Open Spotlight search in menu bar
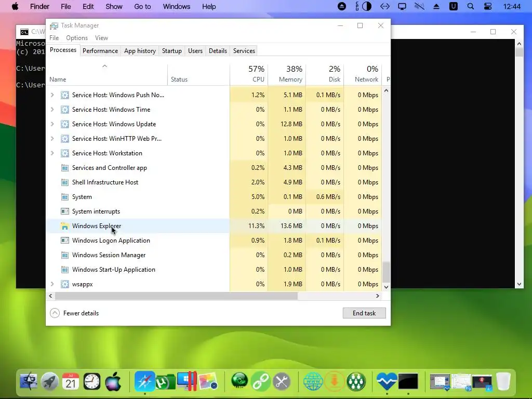532x399 pixels. [470, 6]
